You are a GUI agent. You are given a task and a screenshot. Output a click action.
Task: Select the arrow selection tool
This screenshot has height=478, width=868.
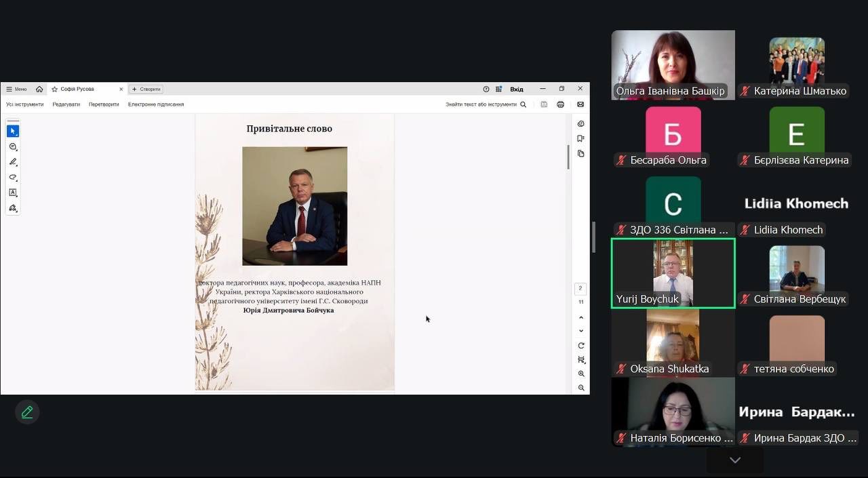click(x=12, y=131)
